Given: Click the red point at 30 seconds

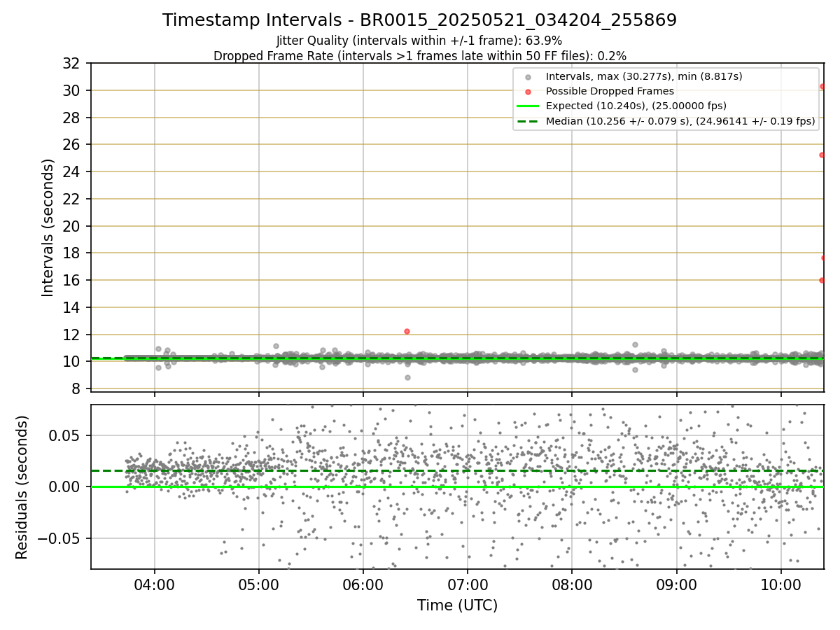Looking at the screenshot, I should tap(822, 87).
